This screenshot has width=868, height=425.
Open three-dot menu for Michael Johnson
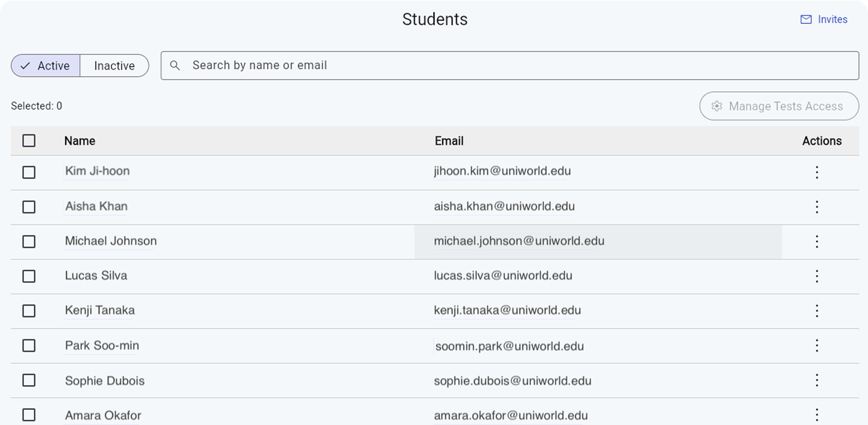click(816, 242)
